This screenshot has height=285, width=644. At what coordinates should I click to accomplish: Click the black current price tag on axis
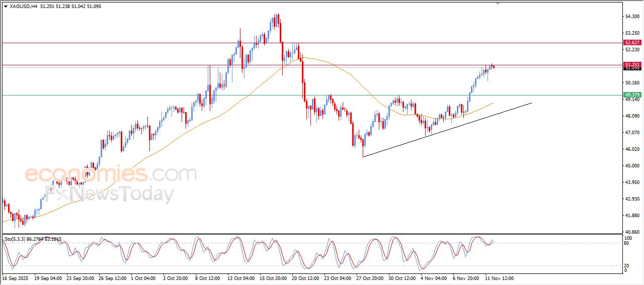[x=632, y=68]
